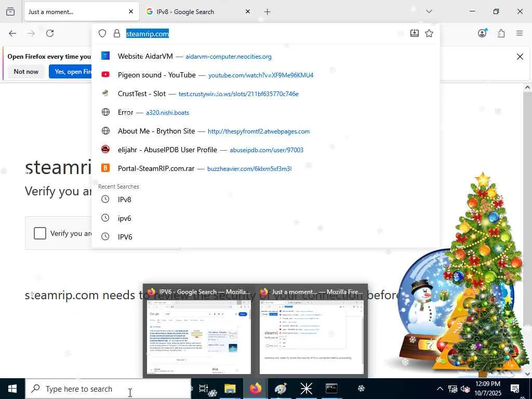Image resolution: width=532 pixels, height=399 pixels.
Task: Choose recent search ipv6 lowercase
Action: (265, 218)
